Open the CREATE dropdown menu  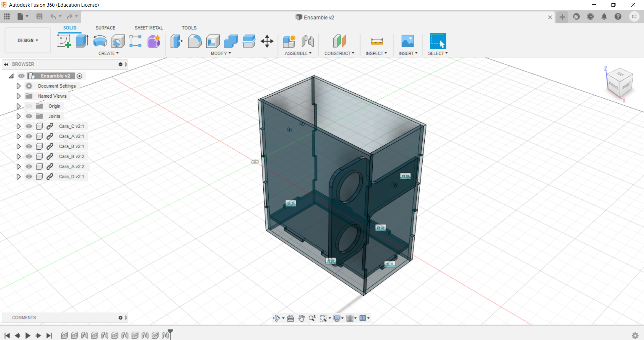[x=108, y=53]
